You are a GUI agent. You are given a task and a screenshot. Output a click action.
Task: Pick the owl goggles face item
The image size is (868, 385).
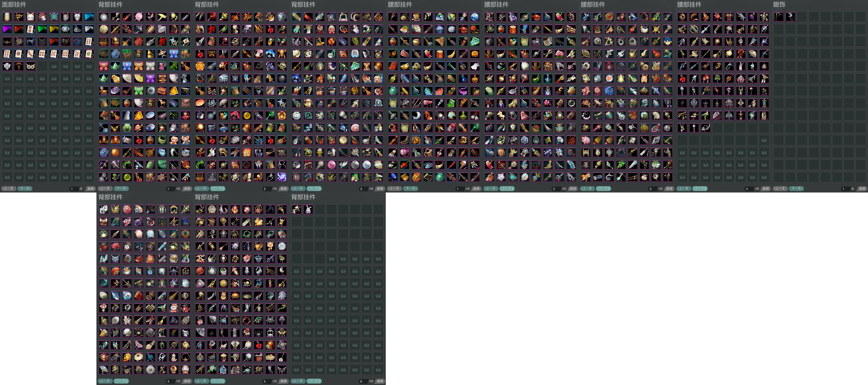tap(30, 66)
